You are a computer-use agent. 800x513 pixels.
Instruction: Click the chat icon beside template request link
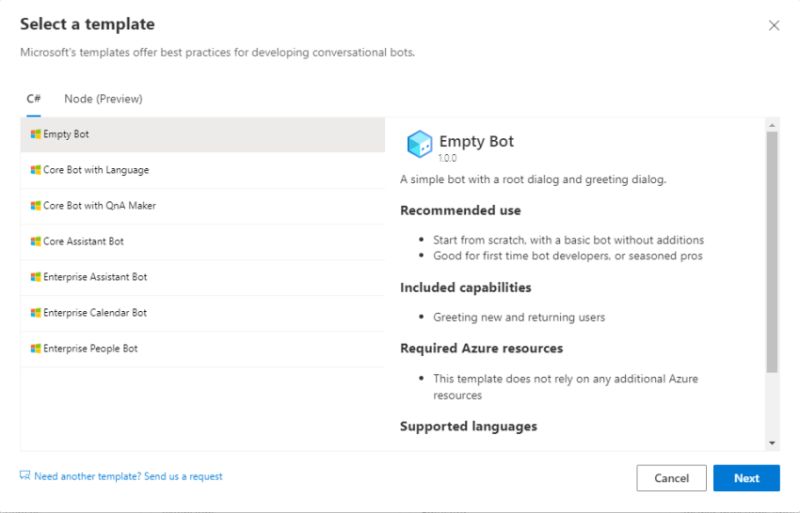pyautogui.click(x=25, y=476)
